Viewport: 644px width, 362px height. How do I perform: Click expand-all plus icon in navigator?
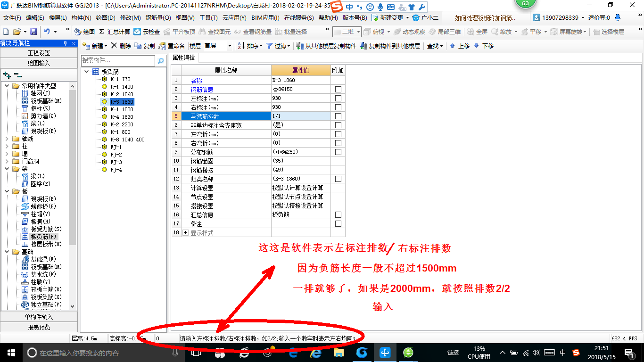click(7, 75)
